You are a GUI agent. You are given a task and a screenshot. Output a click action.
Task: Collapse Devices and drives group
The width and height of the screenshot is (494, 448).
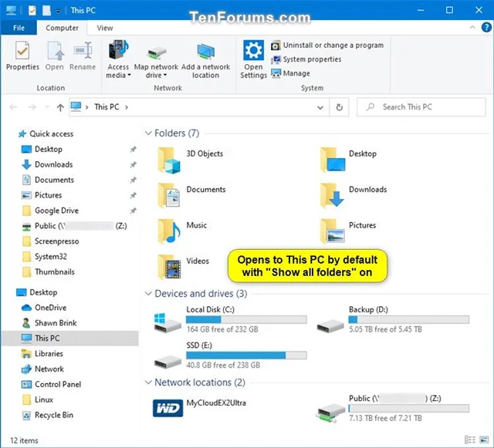coord(148,294)
